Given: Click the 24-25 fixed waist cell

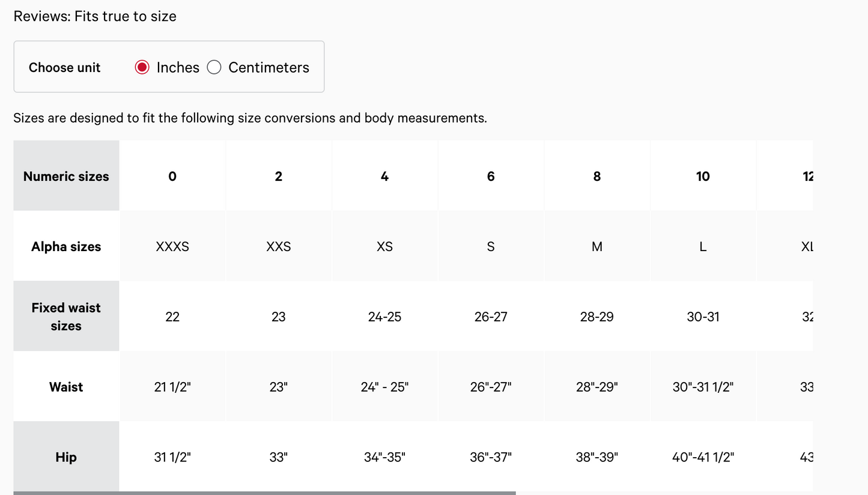Looking at the screenshot, I should click(x=384, y=317).
